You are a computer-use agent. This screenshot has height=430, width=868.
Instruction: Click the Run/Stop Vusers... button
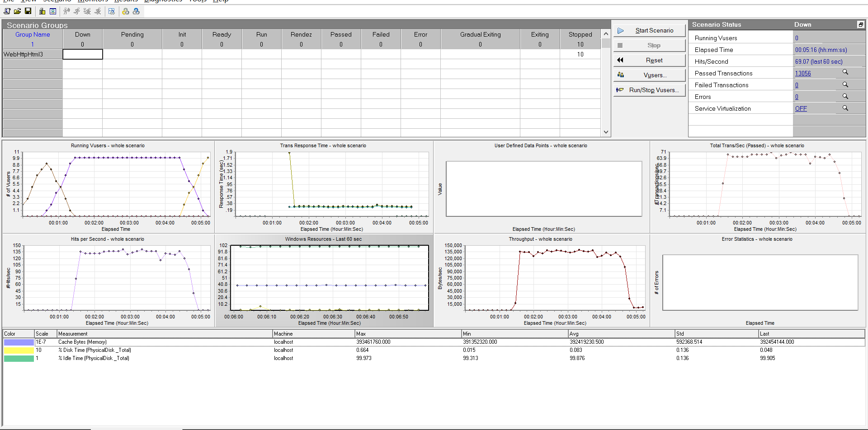coord(650,90)
